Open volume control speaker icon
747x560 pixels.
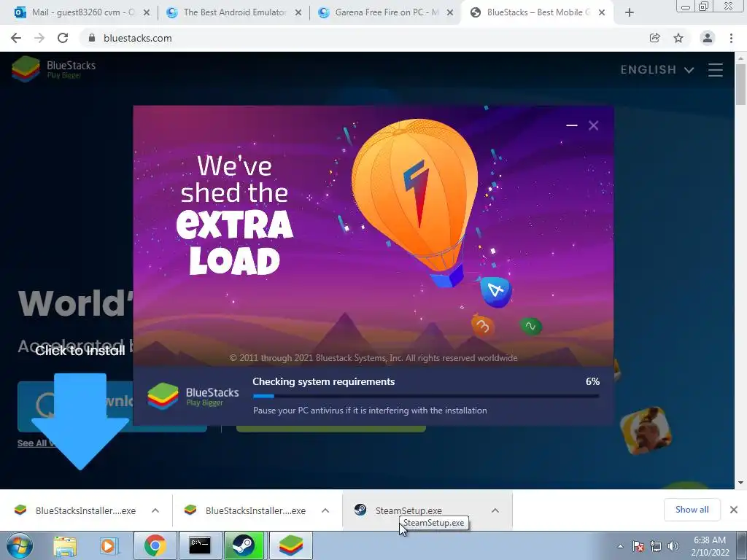point(673,546)
